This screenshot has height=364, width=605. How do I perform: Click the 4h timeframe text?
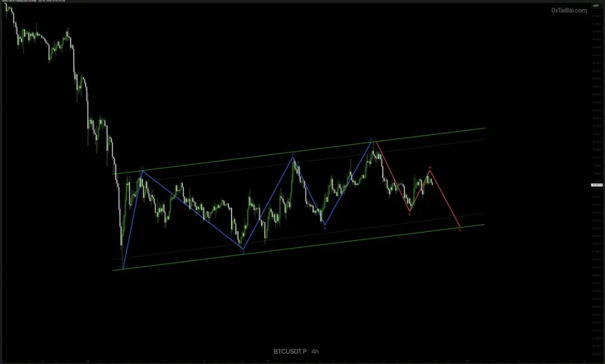315,351
